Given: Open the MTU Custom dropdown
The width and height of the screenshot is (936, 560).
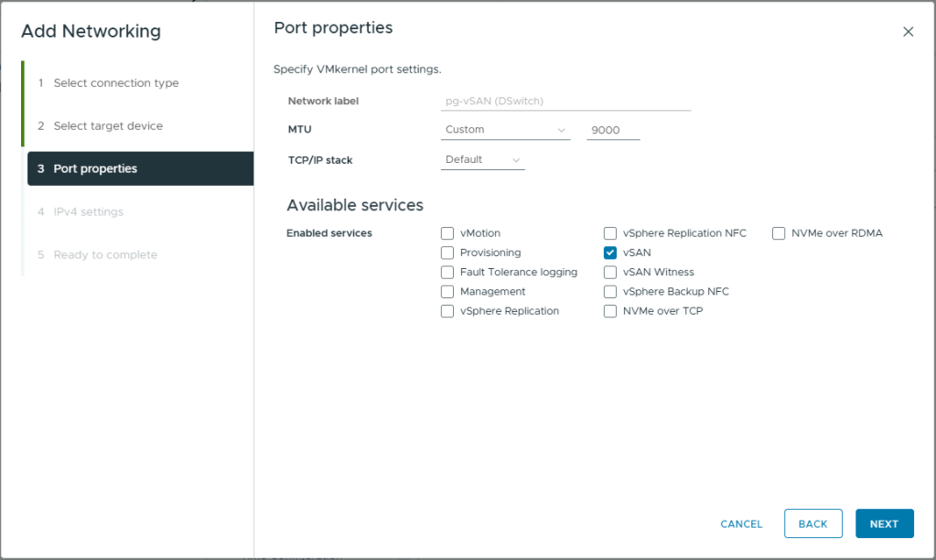Looking at the screenshot, I should 505,130.
